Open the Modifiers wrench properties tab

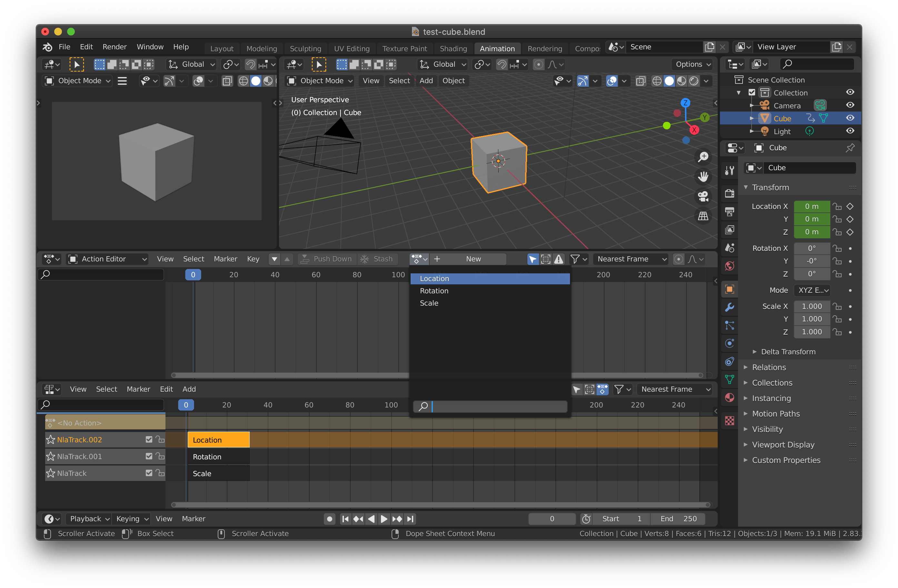[x=729, y=308]
